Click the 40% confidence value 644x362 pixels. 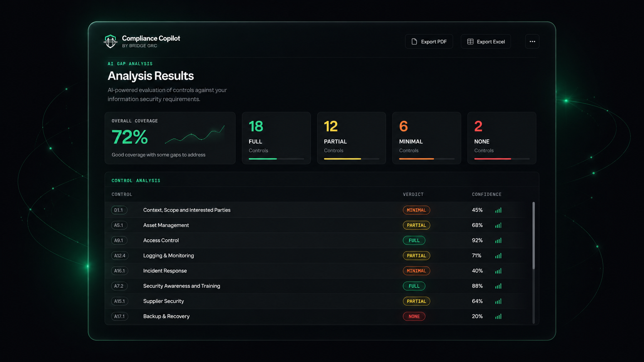pyautogui.click(x=477, y=271)
